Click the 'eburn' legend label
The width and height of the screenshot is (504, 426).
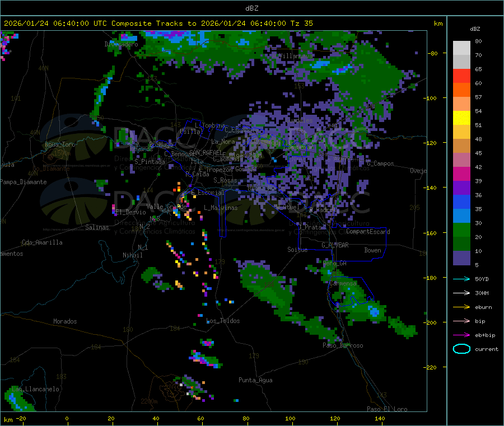click(483, 307)
